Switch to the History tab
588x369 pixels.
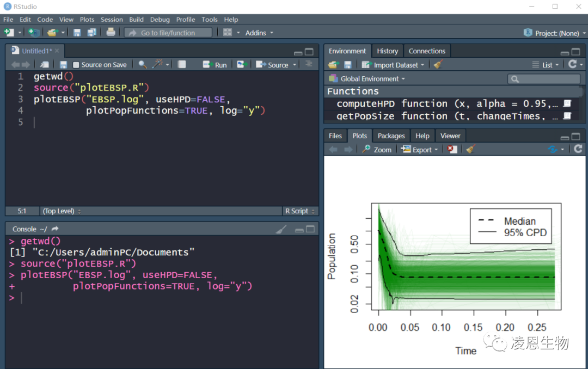(387, 51)
